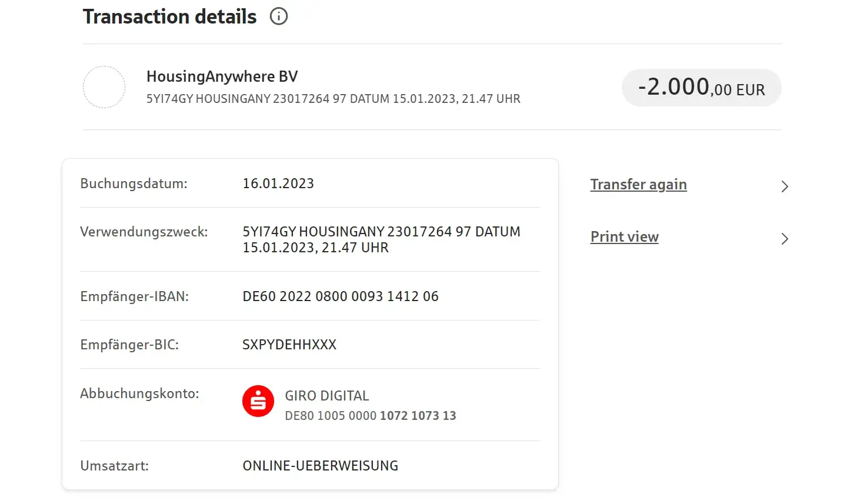Image resolution: width=857 pixels, height=504 pixels.
Task: Click the -2.000,00 EUR amount badge
Action: tap(701, 88)
